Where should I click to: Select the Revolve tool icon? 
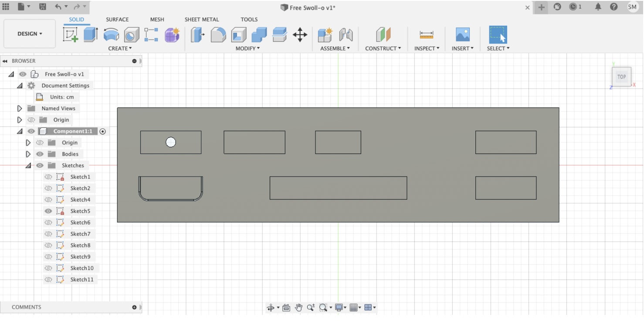pos(111,35)
